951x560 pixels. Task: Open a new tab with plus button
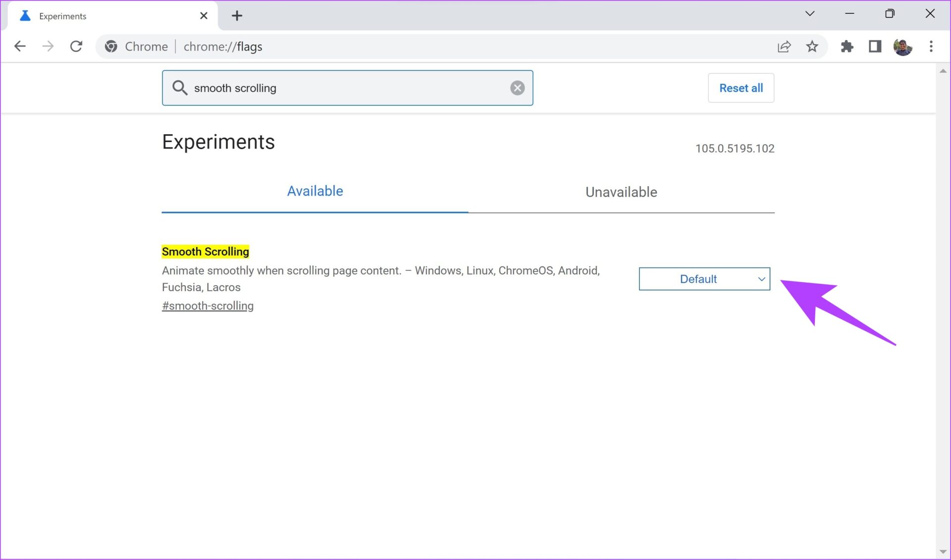pyautogui.click(x=237, y=16)
